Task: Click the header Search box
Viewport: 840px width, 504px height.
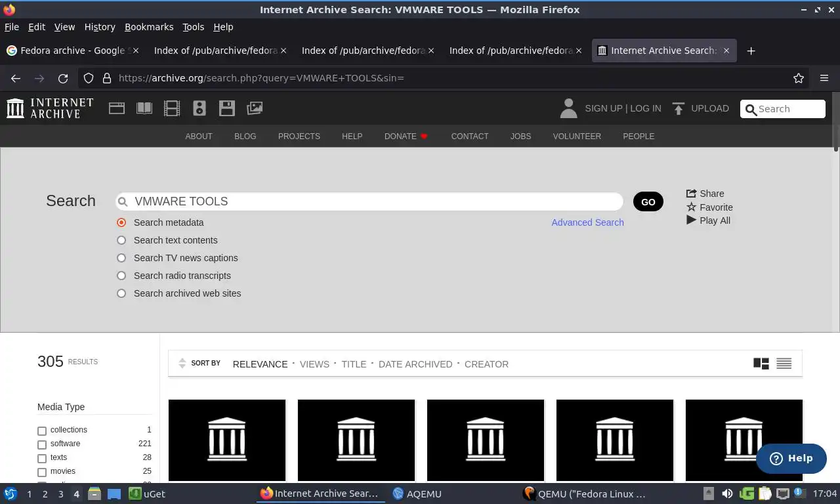Action: (782, 109)
